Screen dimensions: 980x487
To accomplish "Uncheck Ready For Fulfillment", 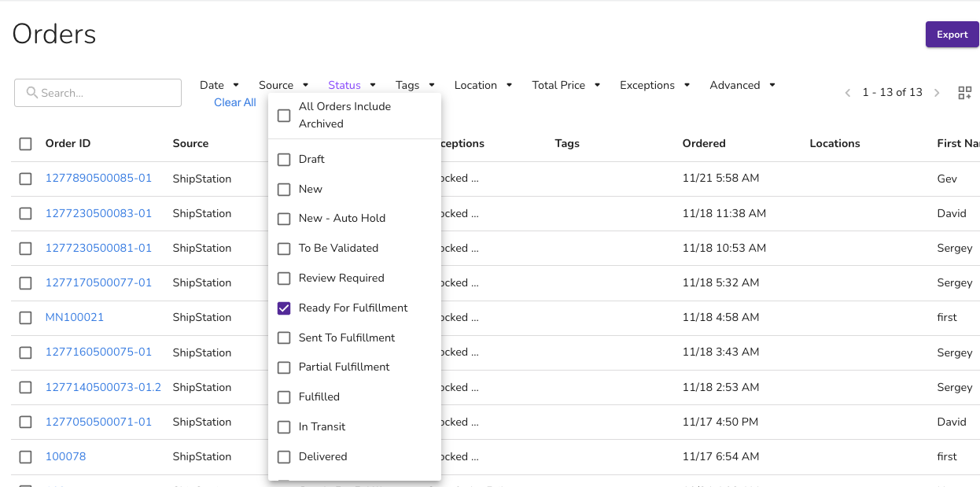I will (x=284, y=308).
